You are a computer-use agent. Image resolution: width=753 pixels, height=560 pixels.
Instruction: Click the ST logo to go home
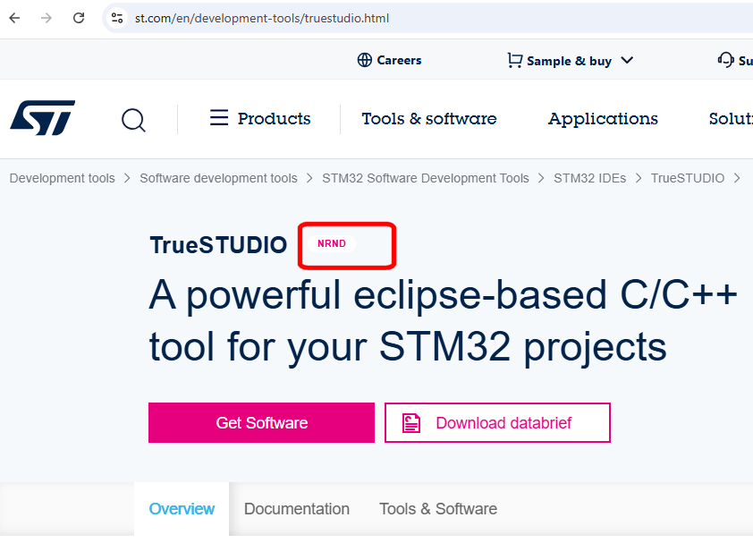tap(41, 118)
